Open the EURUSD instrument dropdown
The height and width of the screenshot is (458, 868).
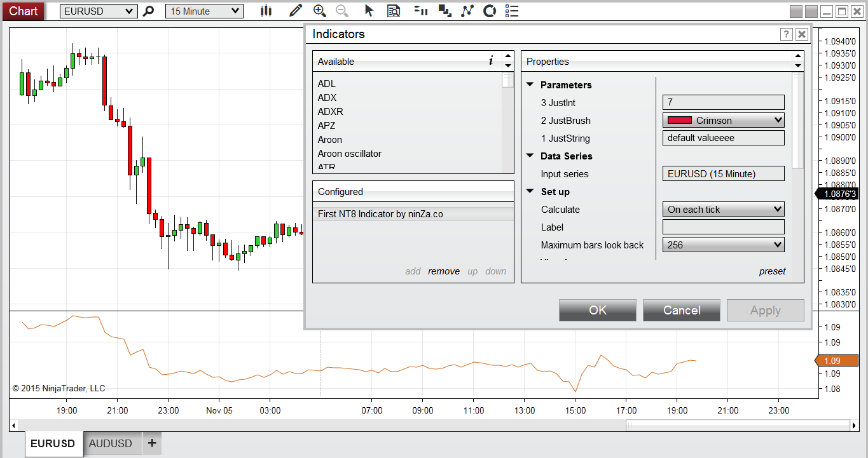coord(99,11)
